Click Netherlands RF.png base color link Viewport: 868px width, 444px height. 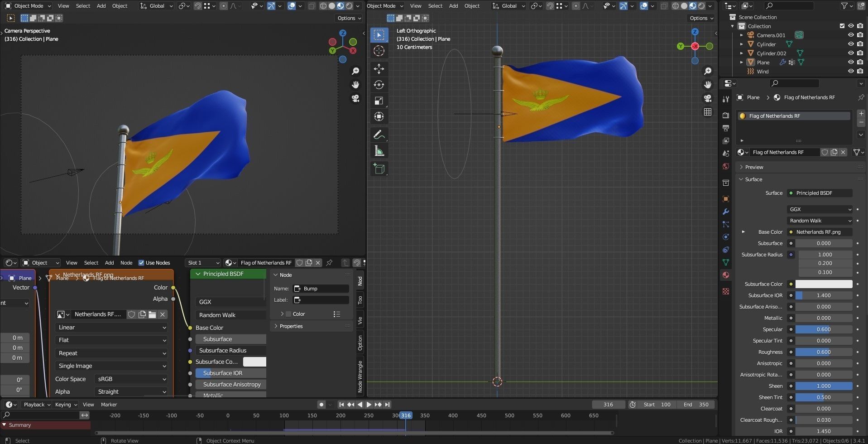(820, 232)
